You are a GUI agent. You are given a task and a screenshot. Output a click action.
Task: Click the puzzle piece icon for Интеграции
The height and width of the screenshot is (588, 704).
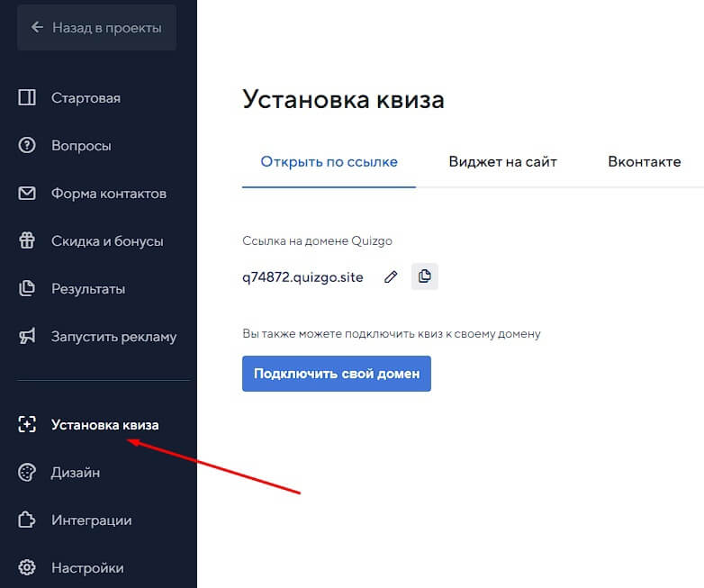pyautogui.click(x=27, y=520)
